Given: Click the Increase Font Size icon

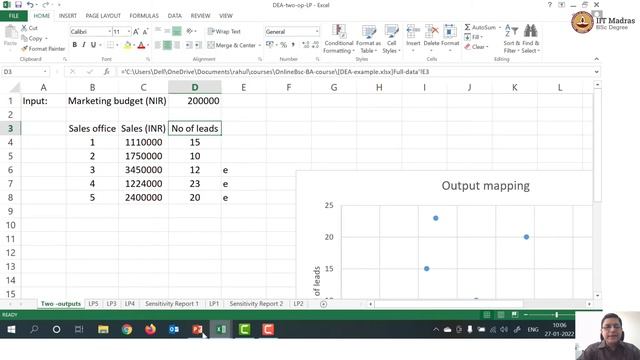Looking at the screenshot, I should (x=136, y=31).
